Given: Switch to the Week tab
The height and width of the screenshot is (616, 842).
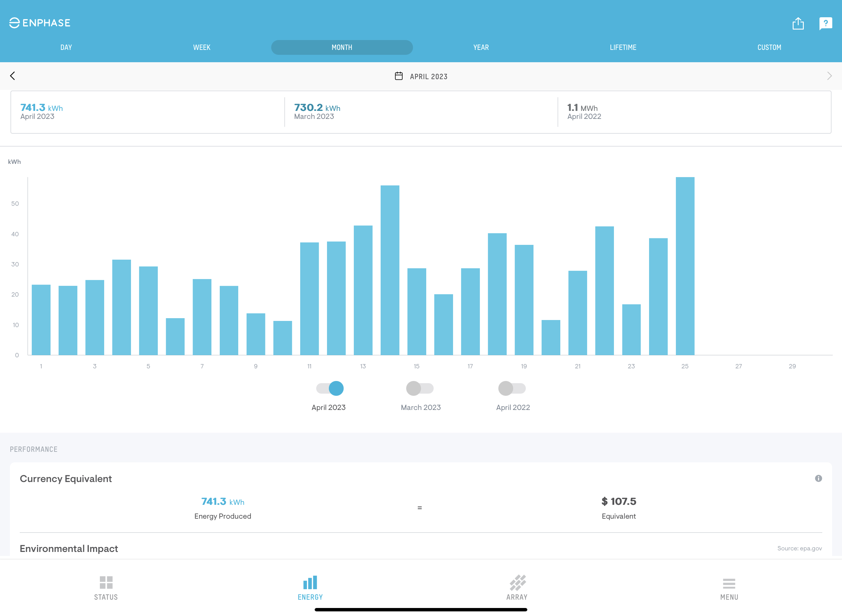Looking at the screenshot, I should [x=202, y=47].
